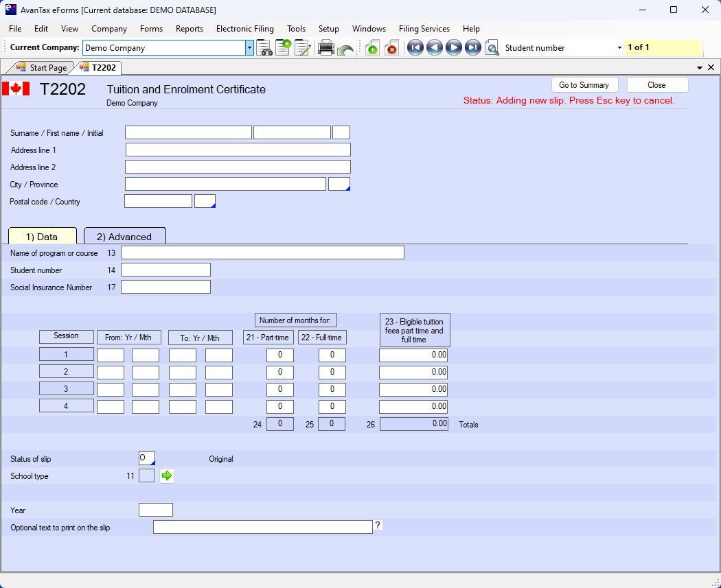Go to the next slip record
Viewport: 721px width, 588px height.
tap(453, 48)
